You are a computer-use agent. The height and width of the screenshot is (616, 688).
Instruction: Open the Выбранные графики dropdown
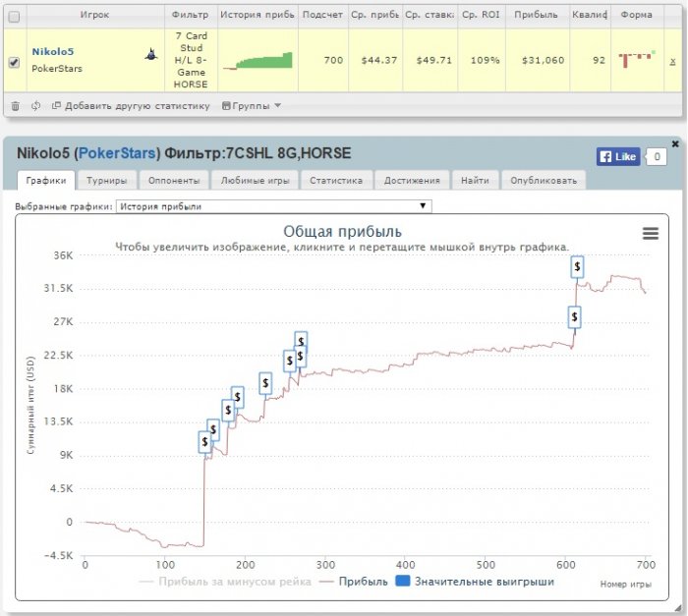coord(273,206)
